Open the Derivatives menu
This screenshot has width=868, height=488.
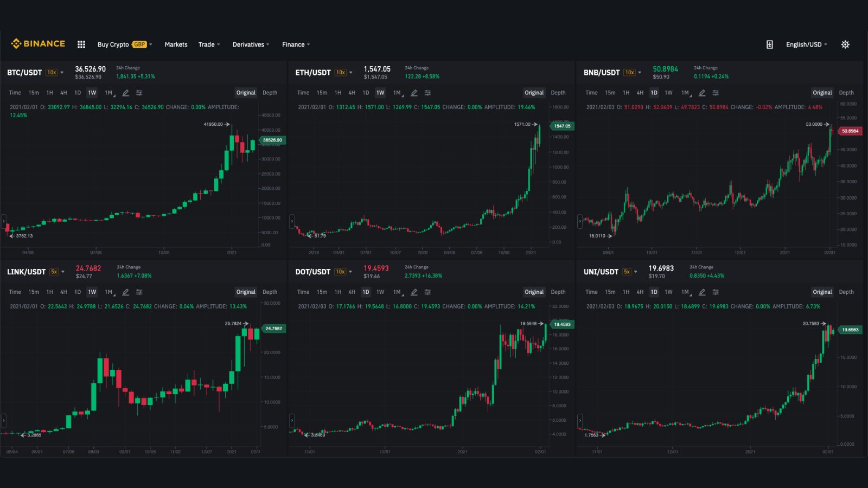(x=251, y=44)
